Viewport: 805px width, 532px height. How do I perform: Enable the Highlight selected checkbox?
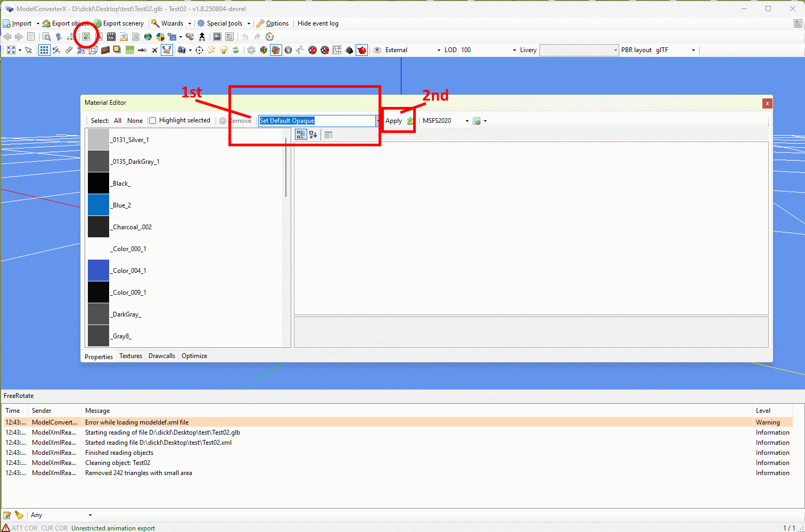[153, 121]
